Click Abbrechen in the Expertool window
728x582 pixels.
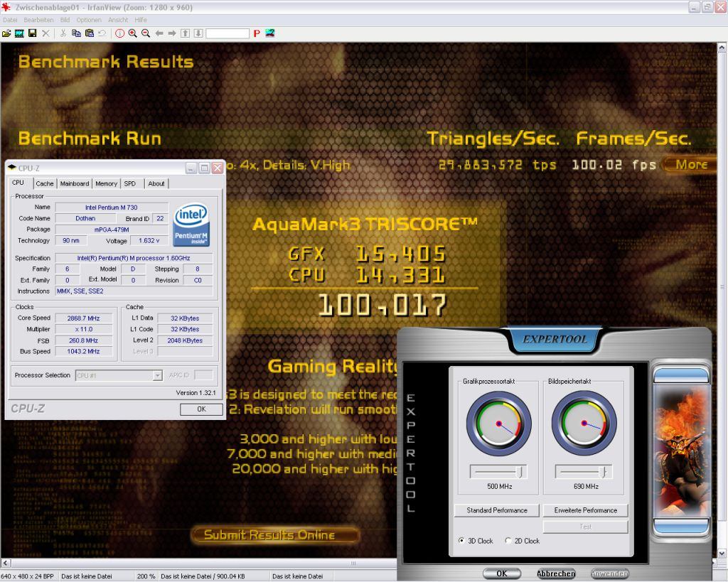(x=556, y=573)
